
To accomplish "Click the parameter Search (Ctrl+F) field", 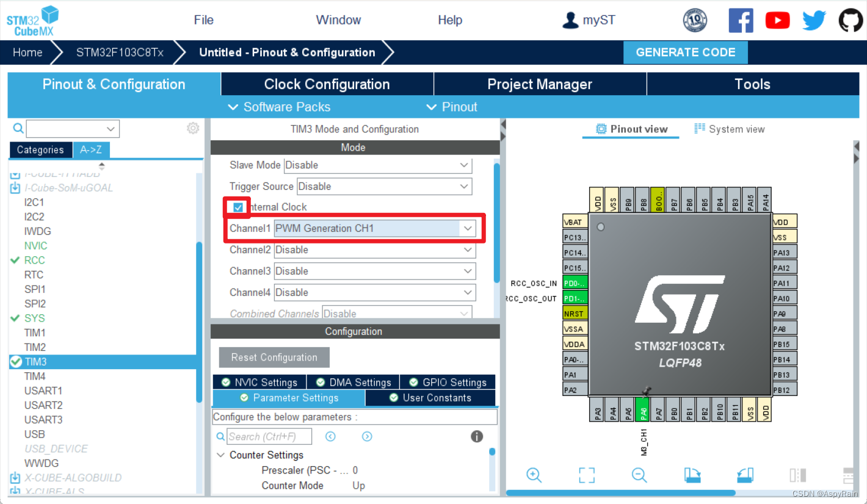I will point(269,436).
